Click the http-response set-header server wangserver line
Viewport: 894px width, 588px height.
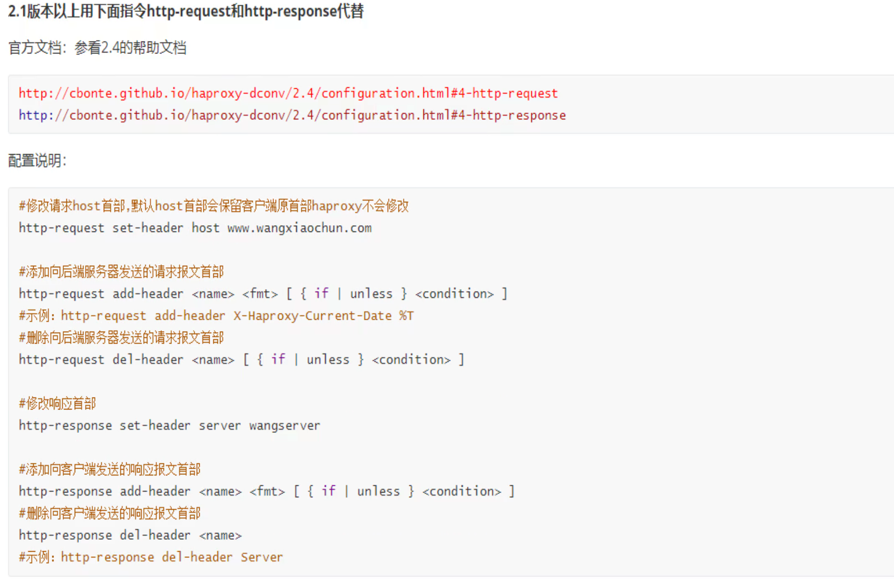tap(169, 426)
